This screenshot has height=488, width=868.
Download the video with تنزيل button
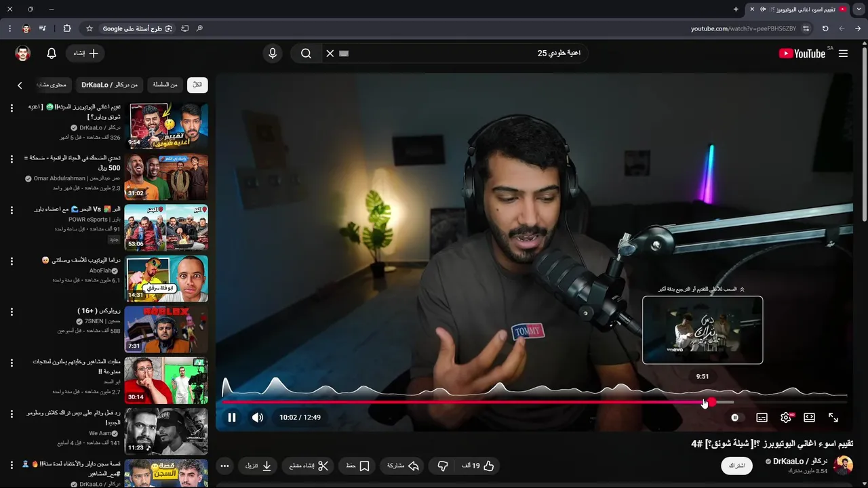[x=258, y=466]
